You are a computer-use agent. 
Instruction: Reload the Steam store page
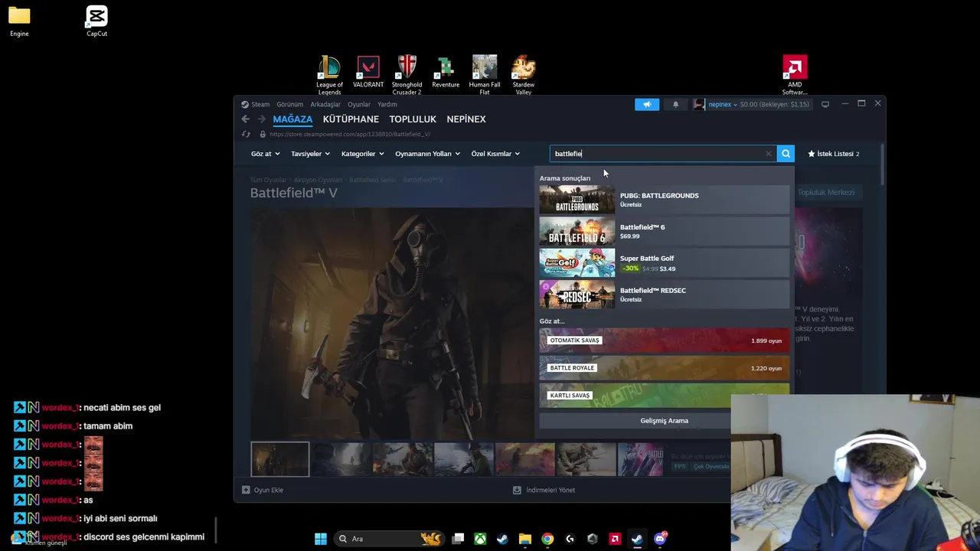tap(246, 134)
